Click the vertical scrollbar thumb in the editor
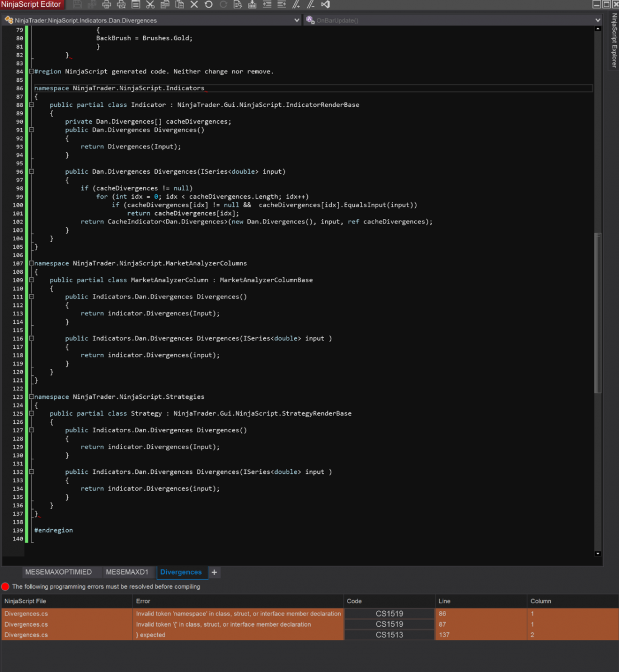The image size is (619, 672). click(598, 314)
